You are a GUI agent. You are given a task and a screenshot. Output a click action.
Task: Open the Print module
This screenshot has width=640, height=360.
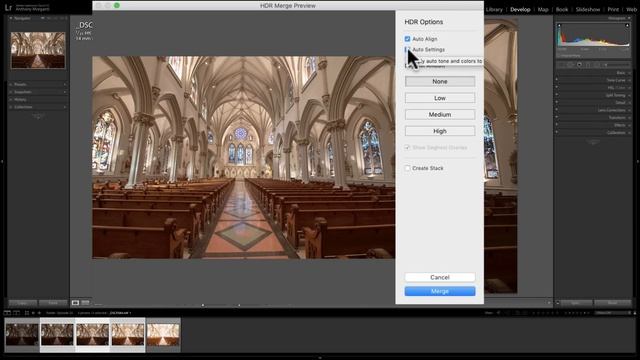[x=613, y=9]
